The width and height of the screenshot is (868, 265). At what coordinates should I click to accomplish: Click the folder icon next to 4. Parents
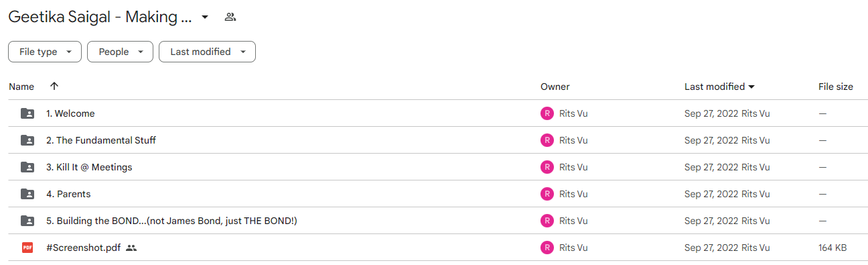(27, 194)
